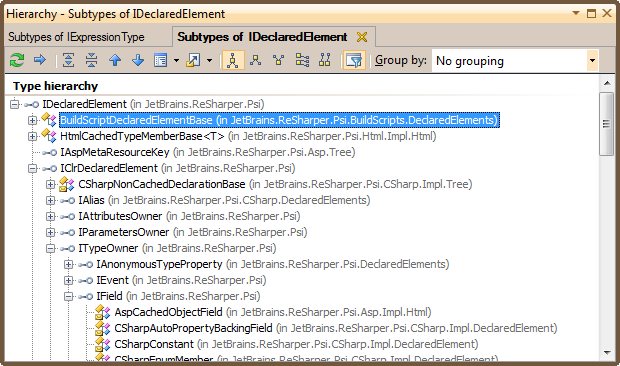
Task: Collapse the ITypeOwner node
Action: [x=50, y=248]
